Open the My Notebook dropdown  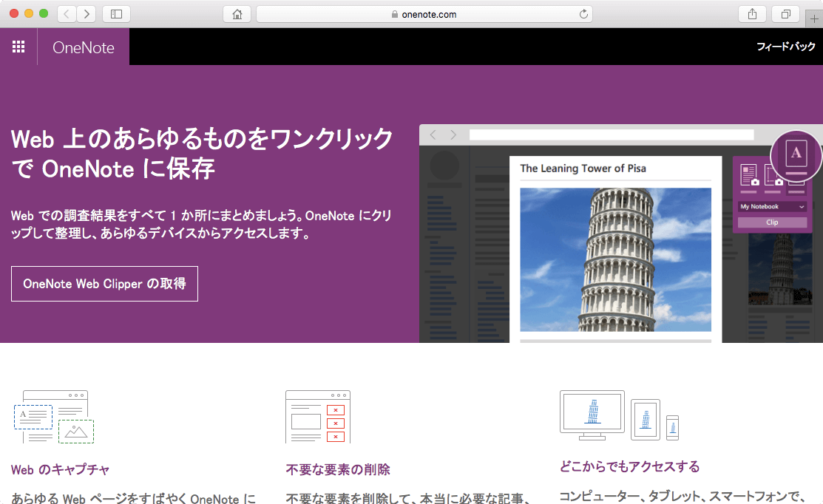click(x=771, y=206)
